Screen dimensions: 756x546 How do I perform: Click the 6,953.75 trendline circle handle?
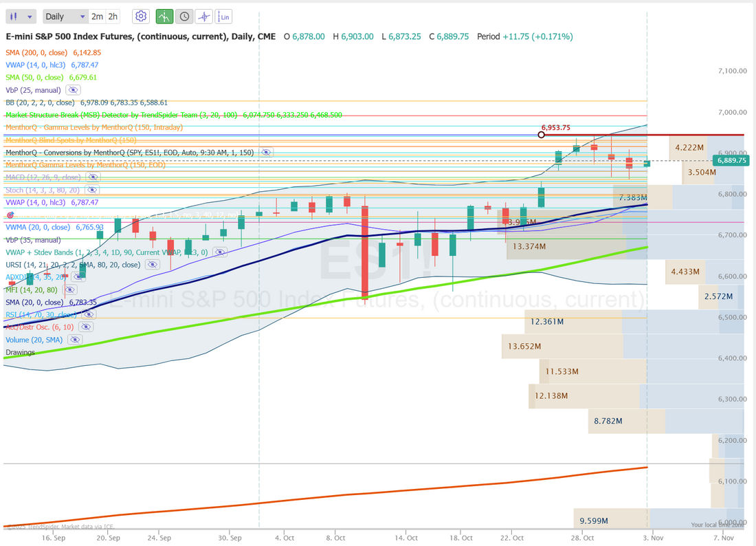click(542, 134)
